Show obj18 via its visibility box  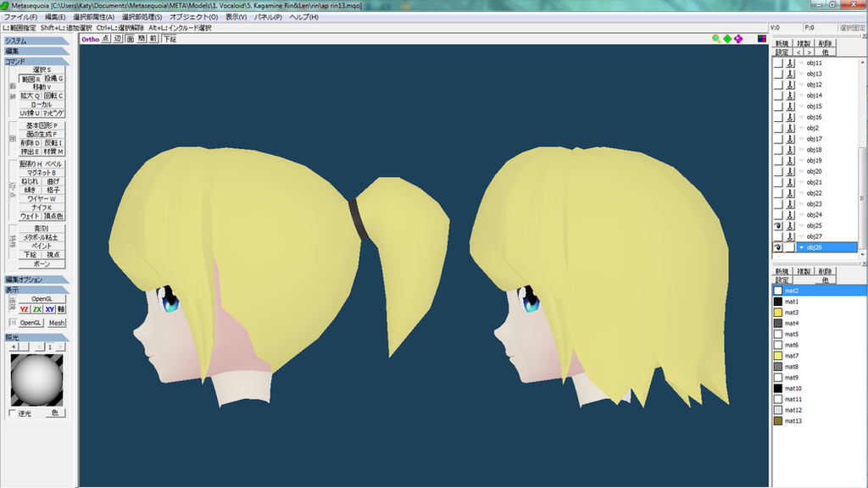click(x=778, y=150)
